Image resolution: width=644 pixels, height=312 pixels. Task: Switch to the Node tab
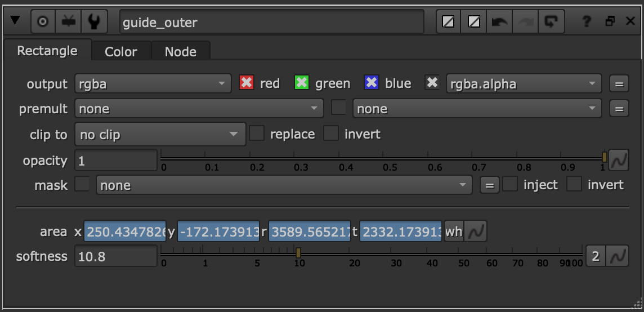(180, 52)
